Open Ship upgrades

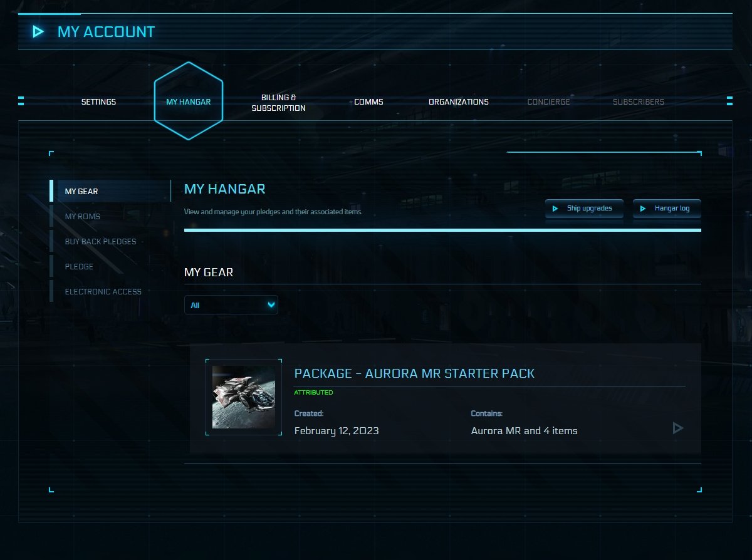(x=584, y=209)
